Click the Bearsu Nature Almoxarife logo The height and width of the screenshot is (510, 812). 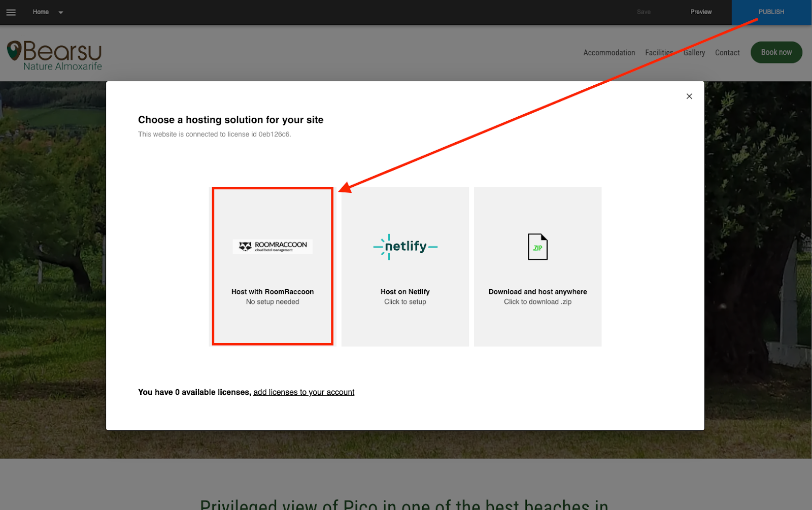(x=54, y=55)
